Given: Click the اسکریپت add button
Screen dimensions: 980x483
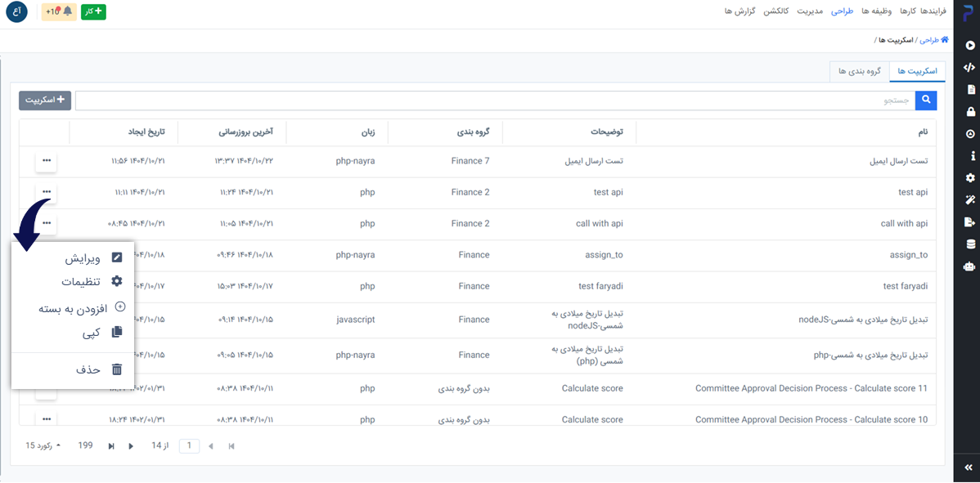Looking at the screenshot, I should click(45, 101).
